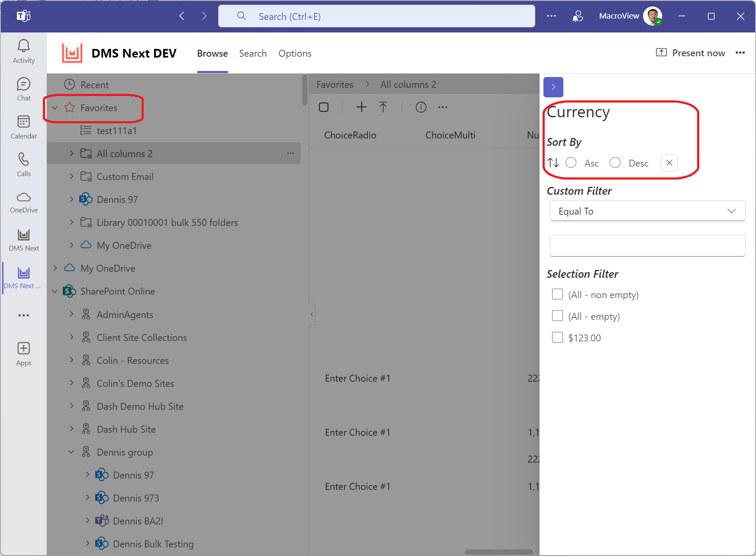Viewport: 756px width, 556px height.
Task: Open the info icon in file toolbar
Action: [x=421, y=107]
